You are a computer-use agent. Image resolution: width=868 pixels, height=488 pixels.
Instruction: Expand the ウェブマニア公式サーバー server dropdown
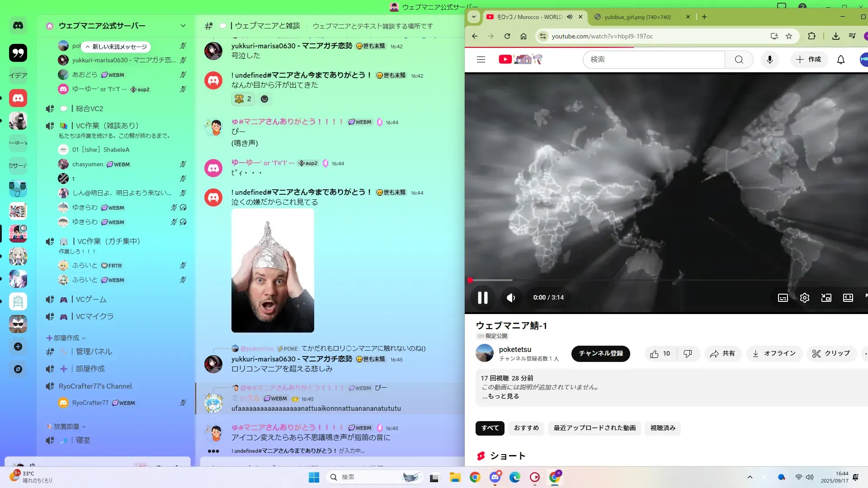click(183, 26)
